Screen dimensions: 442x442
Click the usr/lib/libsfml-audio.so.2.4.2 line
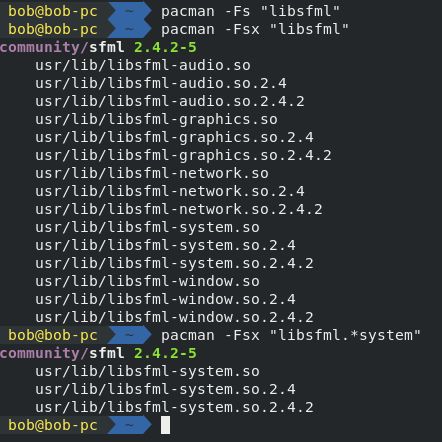coord(170,102)
